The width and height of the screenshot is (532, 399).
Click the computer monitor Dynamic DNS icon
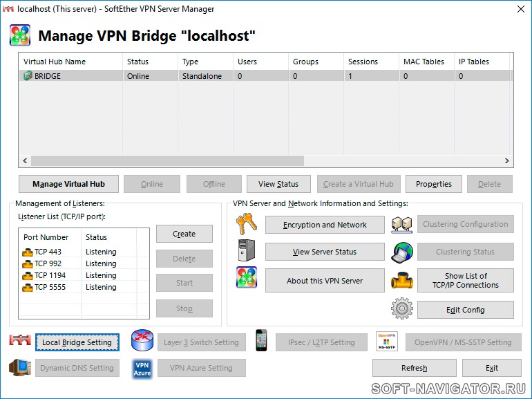(x=20, y=367)
